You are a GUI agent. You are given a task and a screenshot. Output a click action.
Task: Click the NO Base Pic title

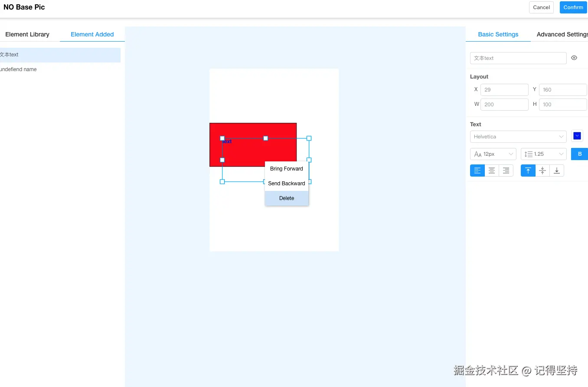(x=24, y=7)
